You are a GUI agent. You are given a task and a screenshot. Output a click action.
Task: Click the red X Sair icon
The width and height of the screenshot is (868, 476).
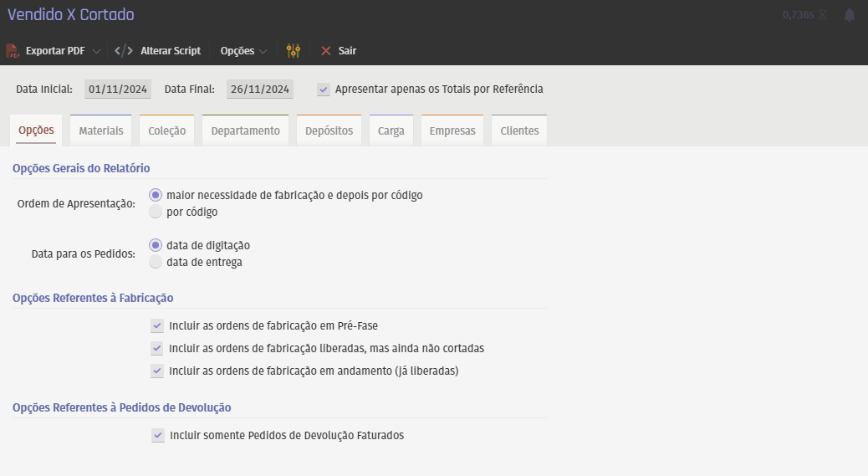(326, 51)
